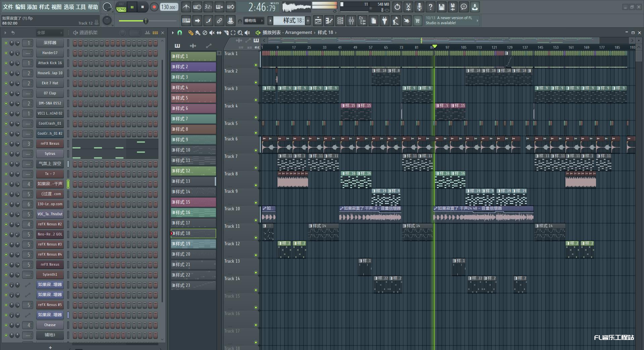Toggle the blend recording overdub icon
Viewport: 644px width, 350px height.
(219, 7)
